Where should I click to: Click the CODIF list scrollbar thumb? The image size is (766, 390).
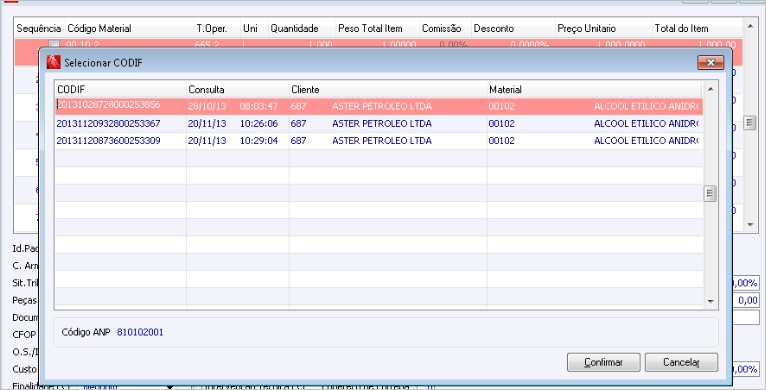(x=710, y=194)
